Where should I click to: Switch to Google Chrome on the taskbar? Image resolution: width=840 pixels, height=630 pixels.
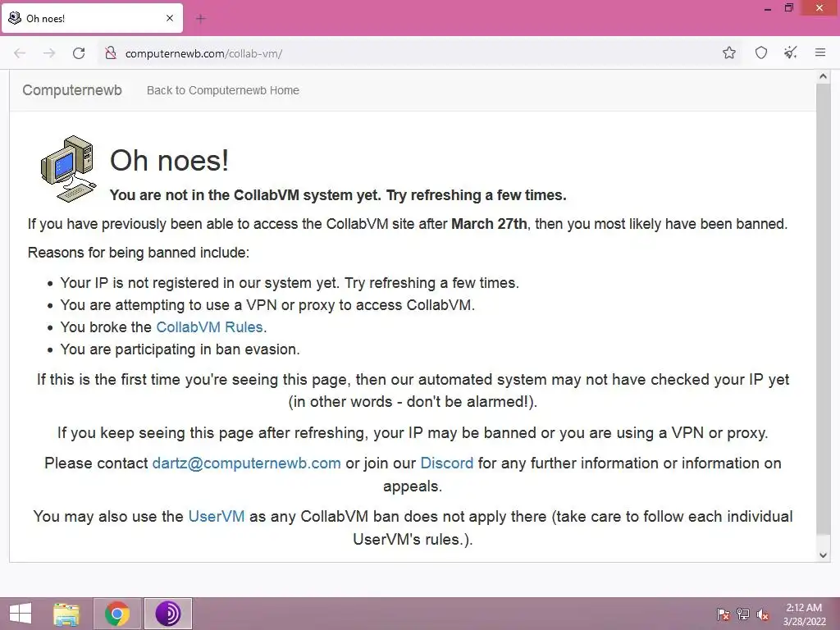click(117, 614)
